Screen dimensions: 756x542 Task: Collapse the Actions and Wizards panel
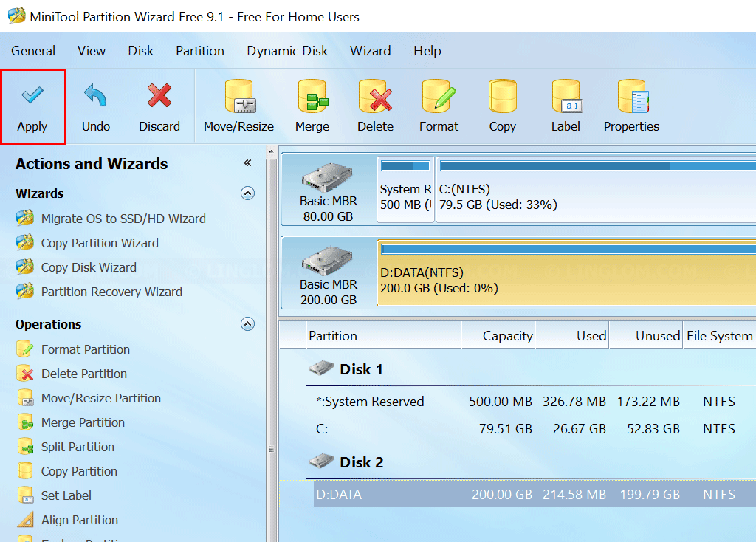247,163
